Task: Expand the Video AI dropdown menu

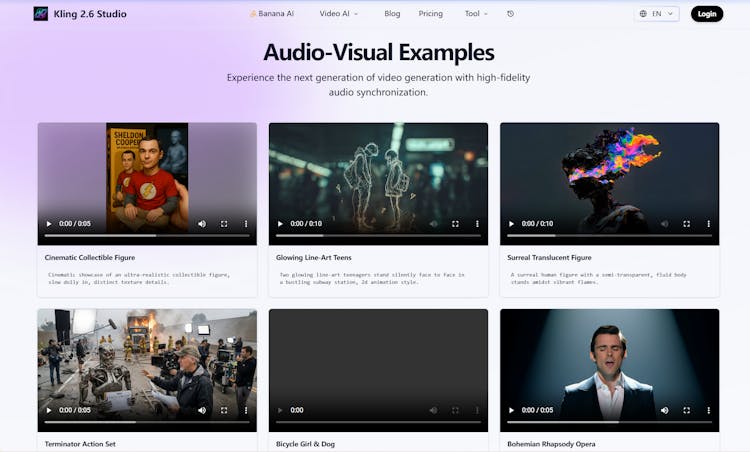Action: [x=339, y=14]
